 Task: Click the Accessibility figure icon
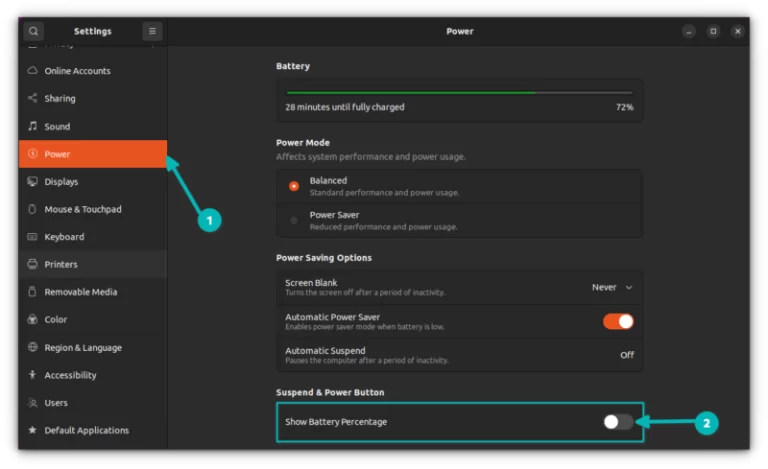(32, 375)
